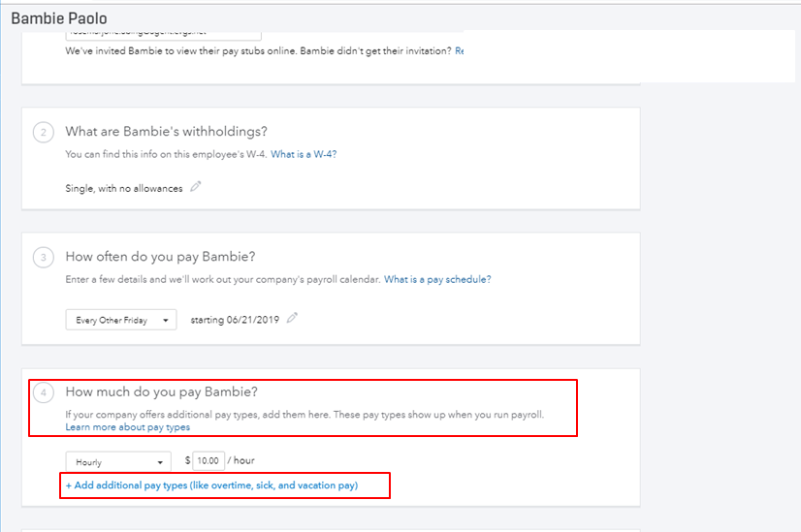Viewport: 801px width, 532px height.
Task: Edit the pay schedule start date pencil
Action: 292,318
